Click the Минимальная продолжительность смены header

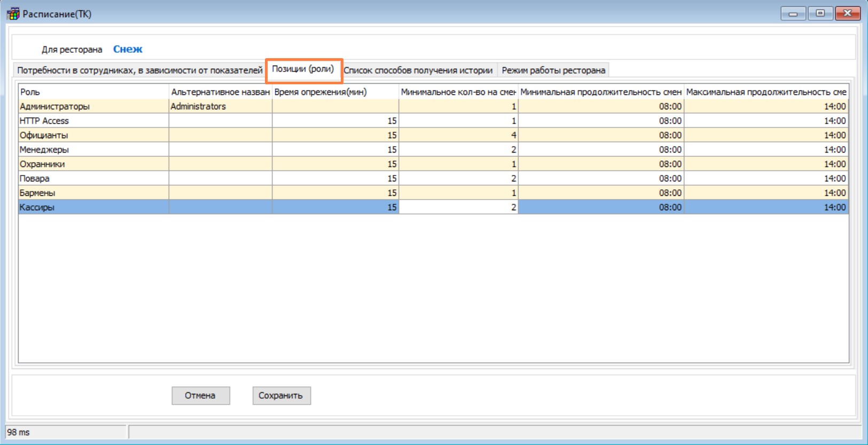coord(601,92)
